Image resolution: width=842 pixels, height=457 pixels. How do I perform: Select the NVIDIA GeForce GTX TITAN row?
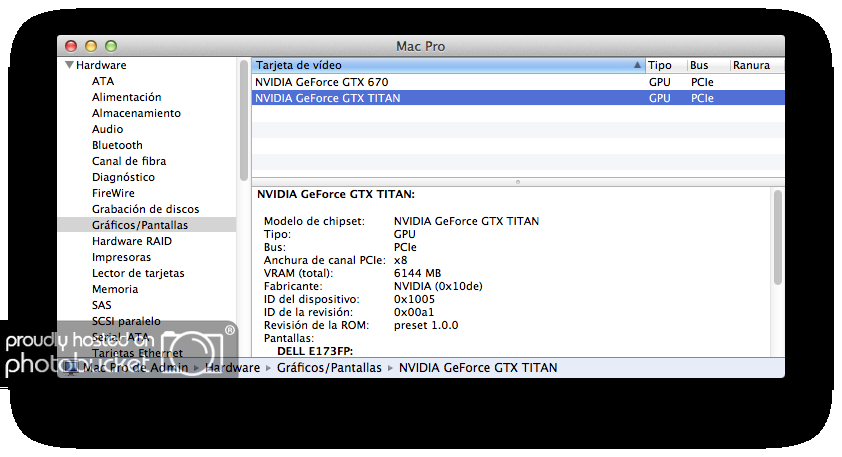pyautogui.click(x=328, y=98)
